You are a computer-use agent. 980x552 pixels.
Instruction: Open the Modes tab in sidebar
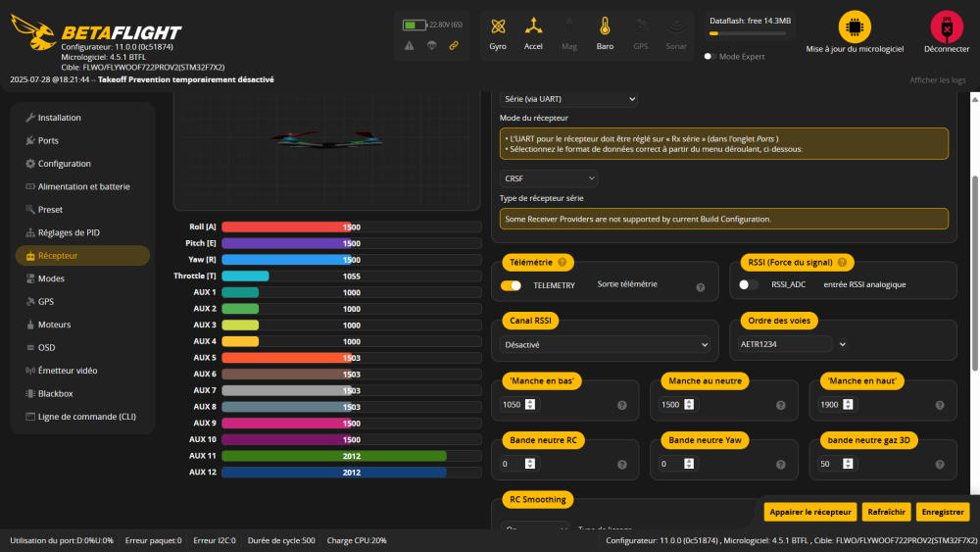coord(51,278)
